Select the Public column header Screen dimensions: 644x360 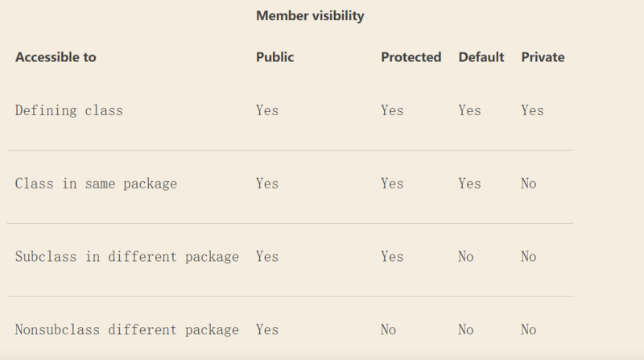pos(275,57)
